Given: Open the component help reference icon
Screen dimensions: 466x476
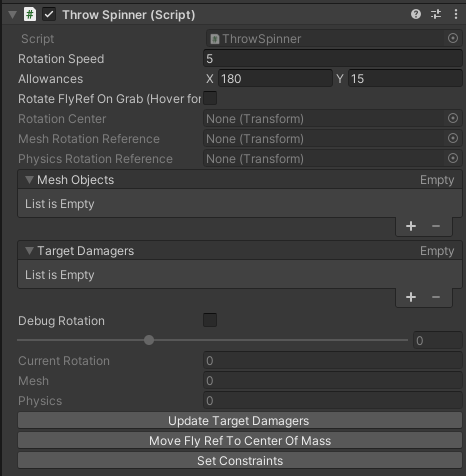Looking at the screenshot, I should [416, 14].
